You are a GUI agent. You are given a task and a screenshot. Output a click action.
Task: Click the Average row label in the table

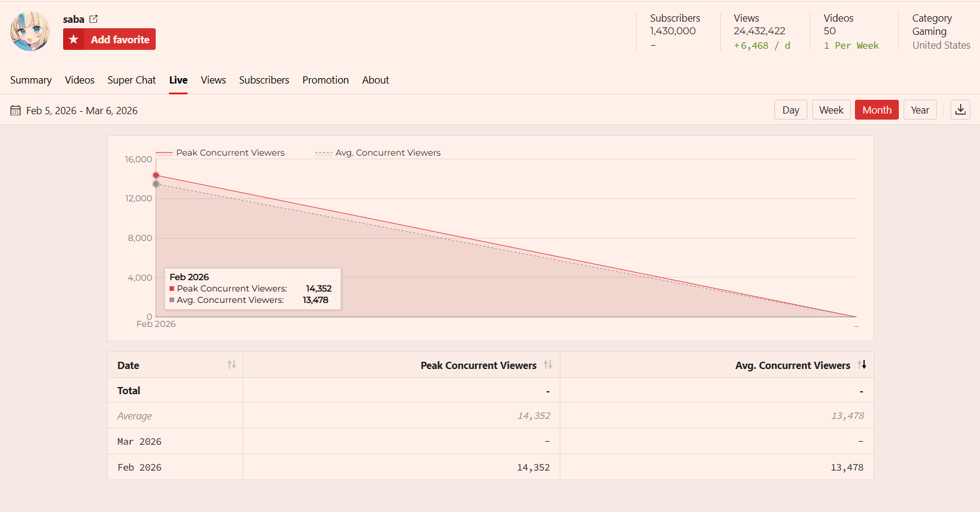pyautogui.click(x=135, y=416)
